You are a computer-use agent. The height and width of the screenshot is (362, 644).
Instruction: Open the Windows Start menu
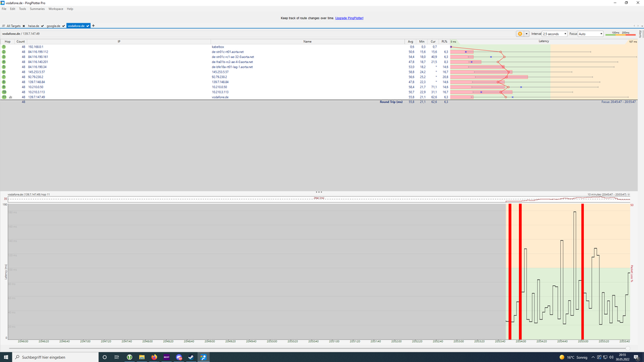coord(6,357)
